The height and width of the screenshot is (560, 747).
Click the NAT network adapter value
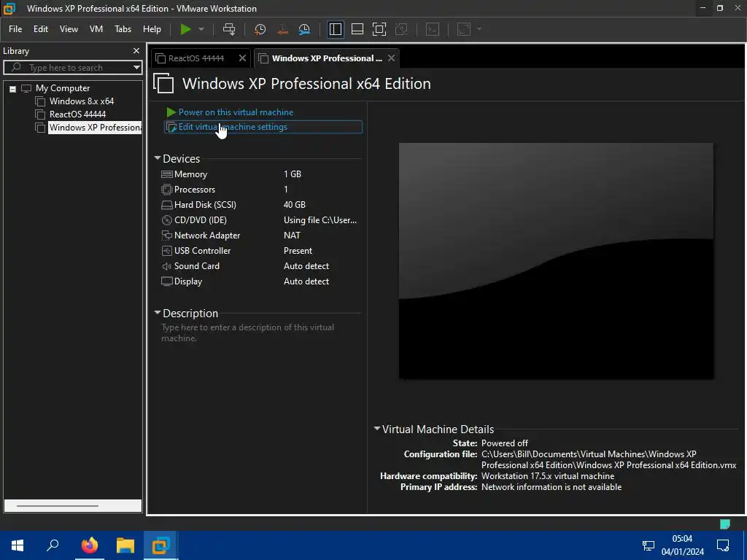(x=292, y=236)
